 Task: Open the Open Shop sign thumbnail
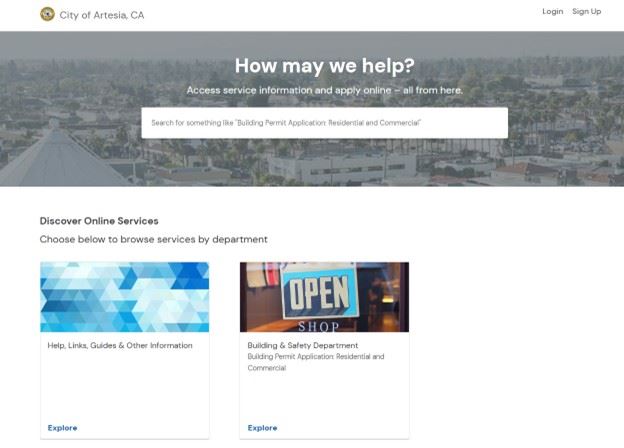coord(324,297)
